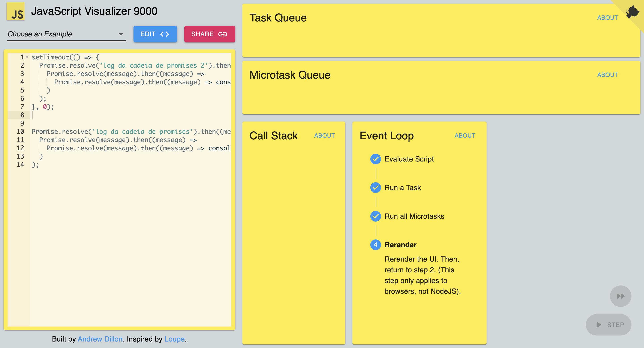Click the Run all Microtasks checkmark icon
644x348 pixels.
tap(375, 216)
